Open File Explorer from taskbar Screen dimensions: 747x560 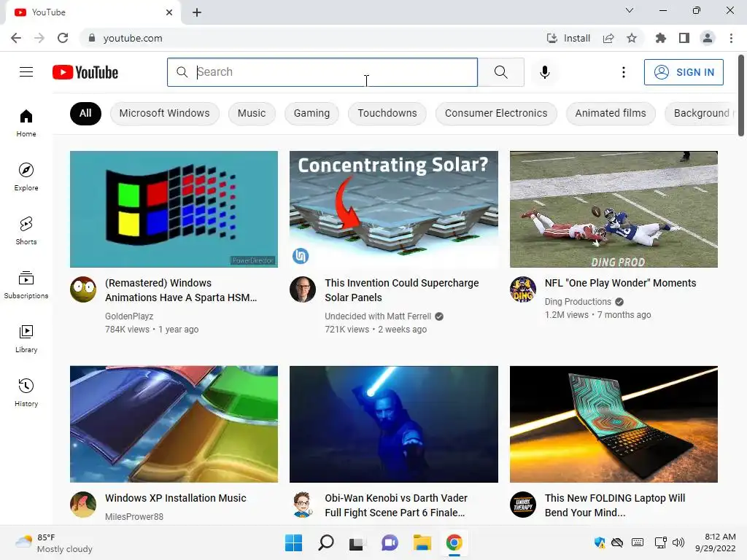[422, 542]
